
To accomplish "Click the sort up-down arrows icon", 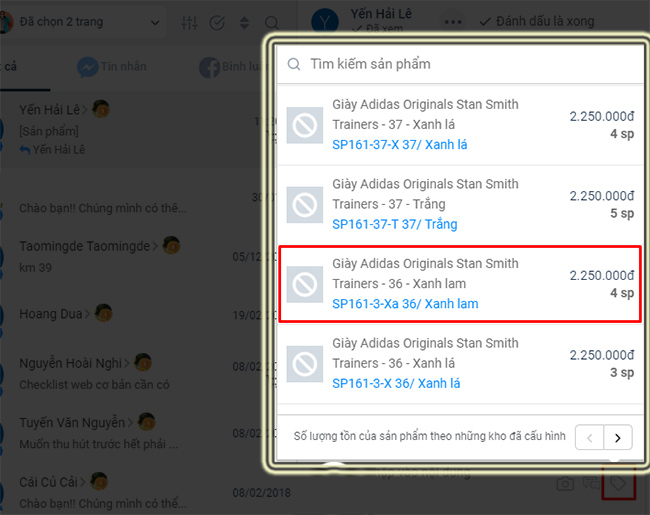I will tap(245, 23).
